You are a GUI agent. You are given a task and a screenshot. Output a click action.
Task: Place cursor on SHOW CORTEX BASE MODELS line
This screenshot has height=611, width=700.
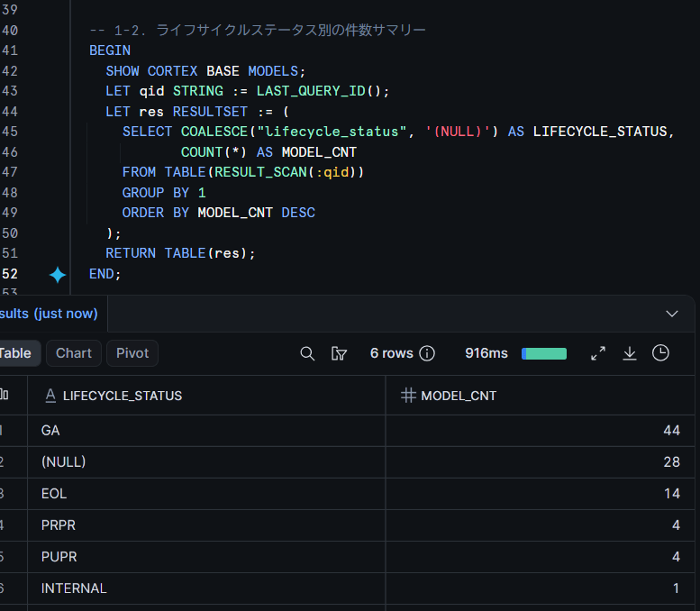205,71
